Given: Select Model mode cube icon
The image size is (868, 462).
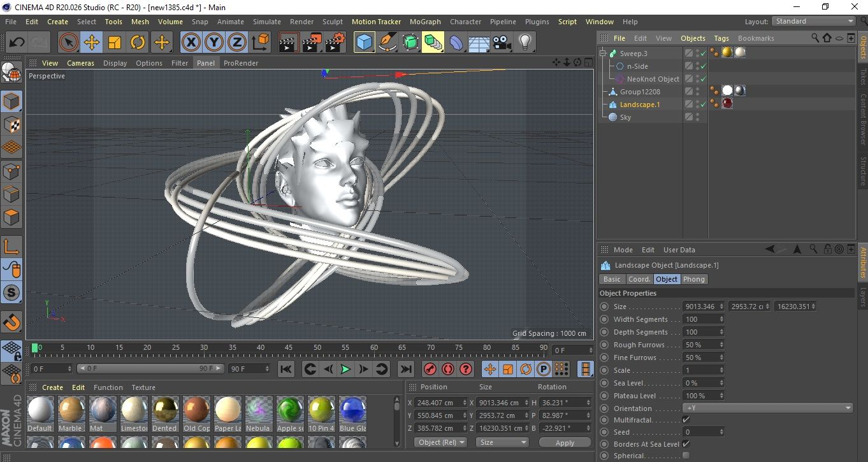Looking at the screenshot, I should (11, 101).
